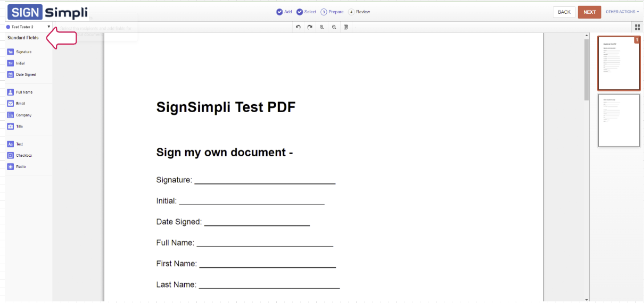The width and height of the screenshot is (644, 303).
Task: Go to the Add step
Action: [284, 12]
